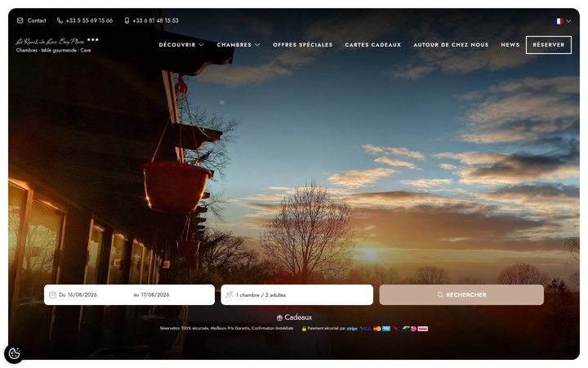Expand the language selector chevron
This screenshot has width=588, height=368.
(x=568, y=21)
